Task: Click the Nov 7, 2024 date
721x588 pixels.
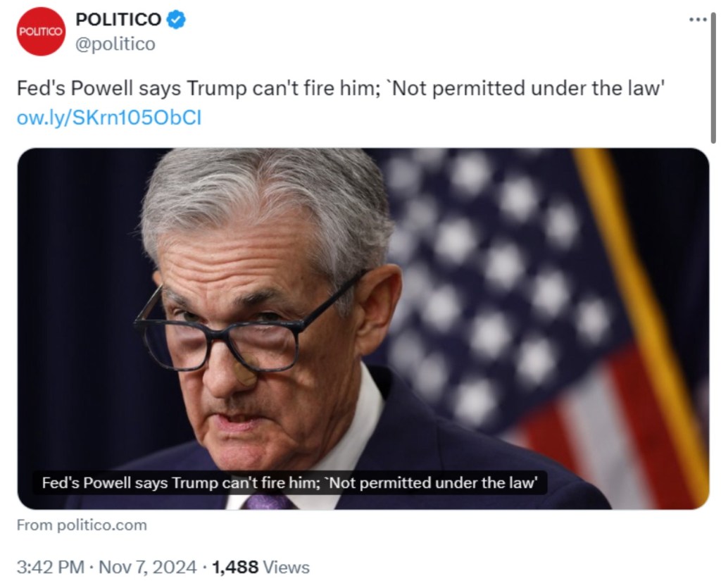Action: (x=149, y=567)
